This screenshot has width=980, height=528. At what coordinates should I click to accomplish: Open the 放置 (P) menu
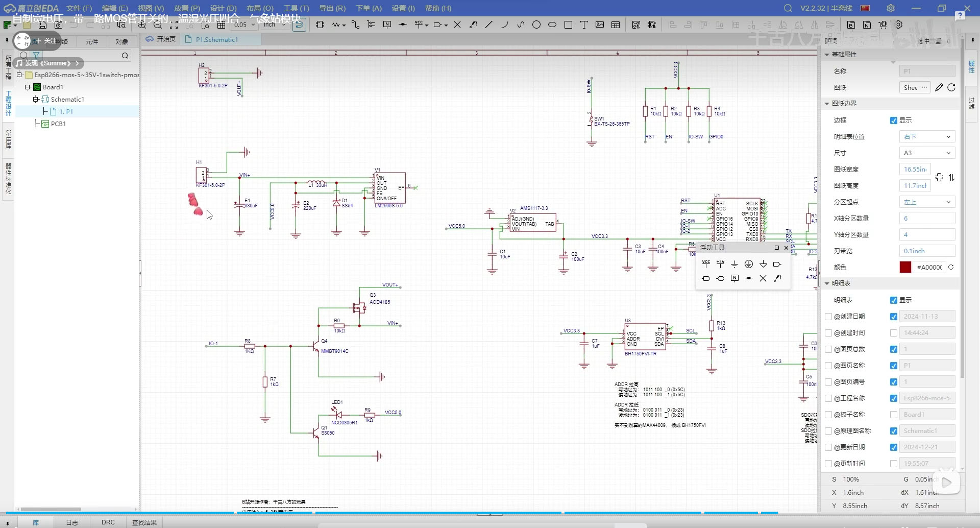[x=187, y=8]
